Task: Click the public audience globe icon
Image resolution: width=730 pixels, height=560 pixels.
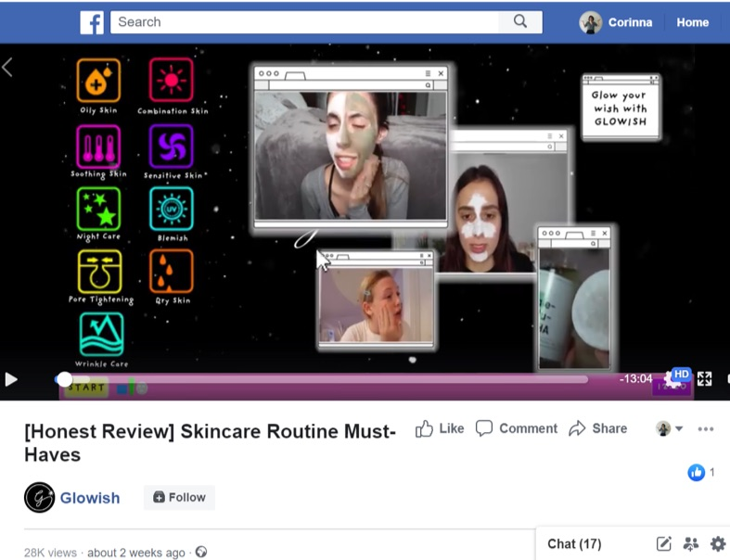Action: coord(201,552)
